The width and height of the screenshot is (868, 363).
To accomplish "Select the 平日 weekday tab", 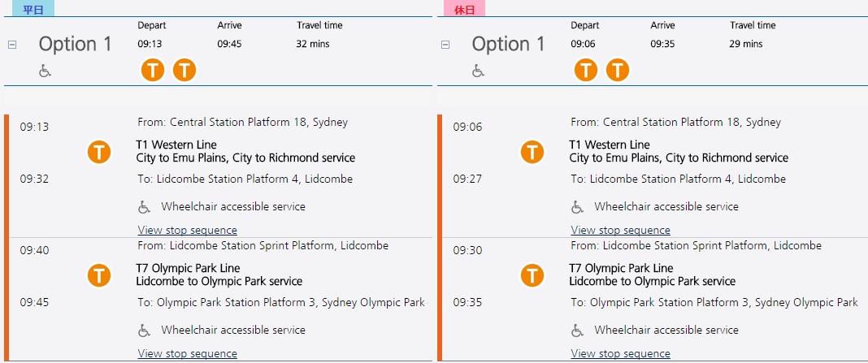I will [33, 10].
